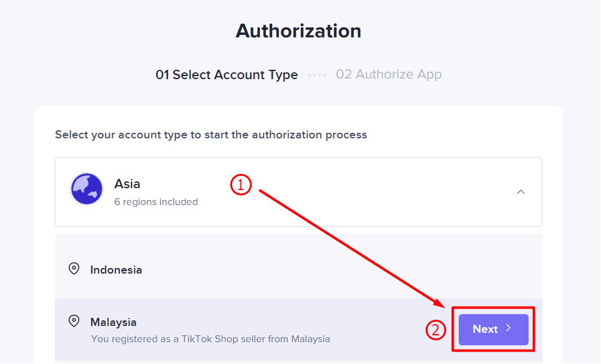Collapse the Asia regions list chevron
Viewport: 601px width, 364px height.
click(520, 192)
